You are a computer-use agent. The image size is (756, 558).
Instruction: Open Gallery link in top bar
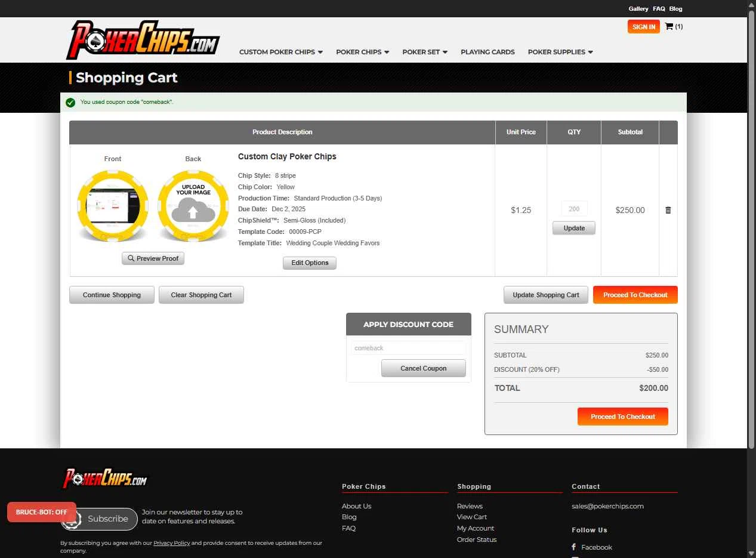click(638, 9)
